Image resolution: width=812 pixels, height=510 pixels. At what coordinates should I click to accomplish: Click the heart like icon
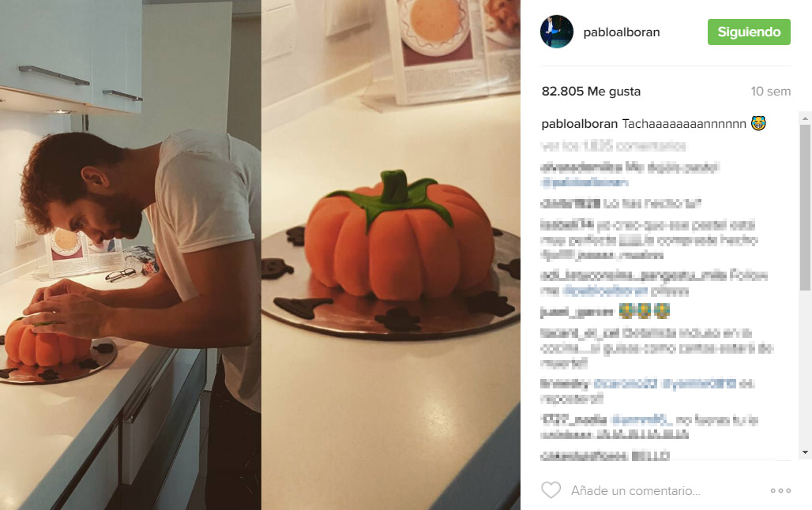coord(551,489)
